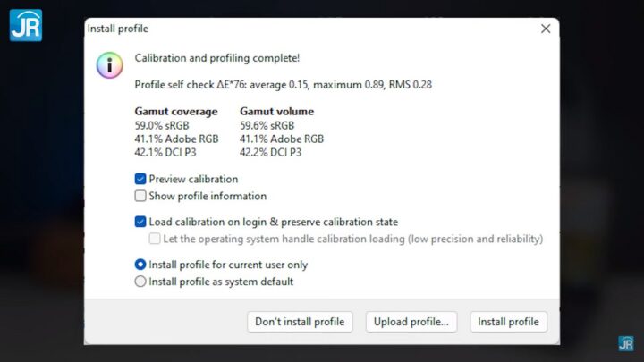
Task: Click the Gamut volume heading
Action: click(x=276, y=112)
